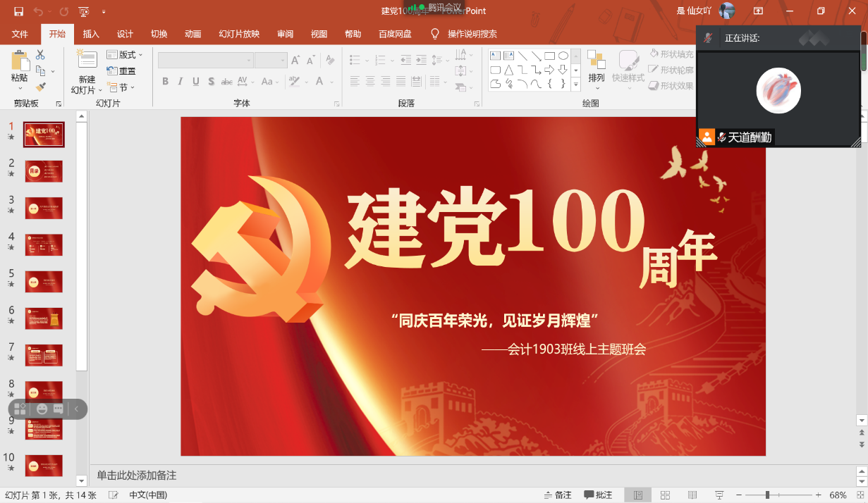Select slide 5 thumbnail in panel

pos(44,281)
